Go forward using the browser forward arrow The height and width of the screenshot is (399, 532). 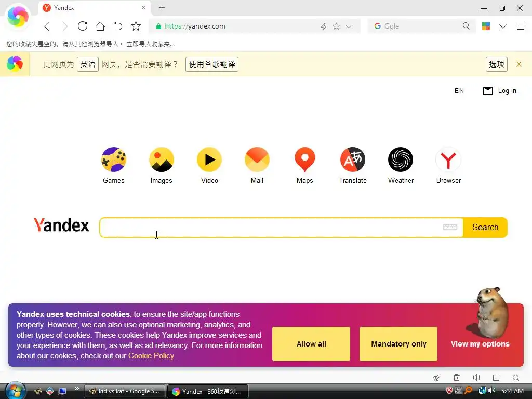65,26
